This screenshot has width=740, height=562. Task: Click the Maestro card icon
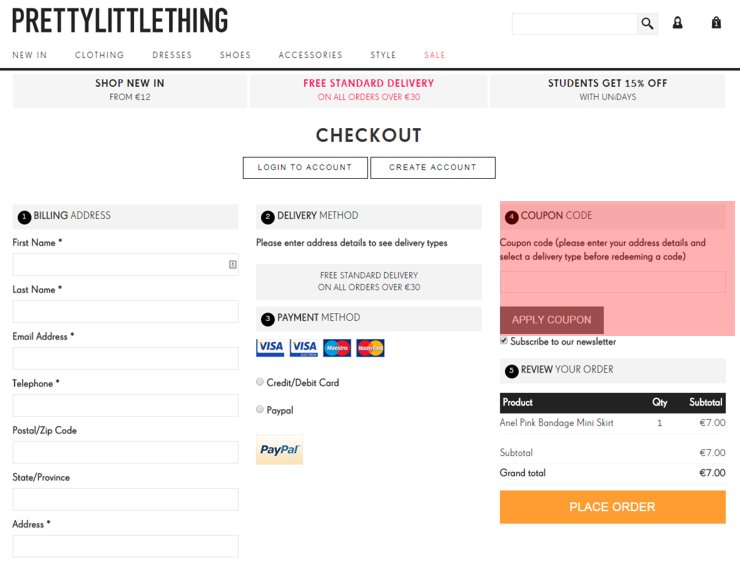click(x=337, y=348)
